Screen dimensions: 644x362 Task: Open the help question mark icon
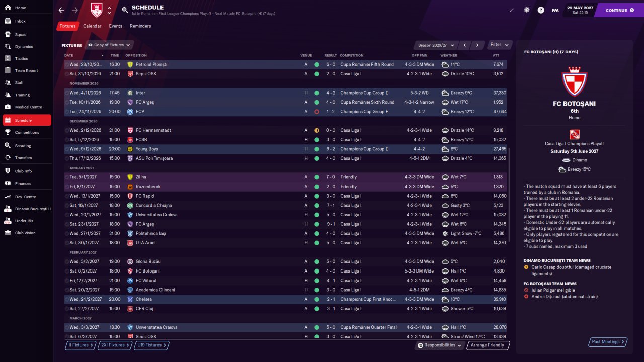pos(541,10)
